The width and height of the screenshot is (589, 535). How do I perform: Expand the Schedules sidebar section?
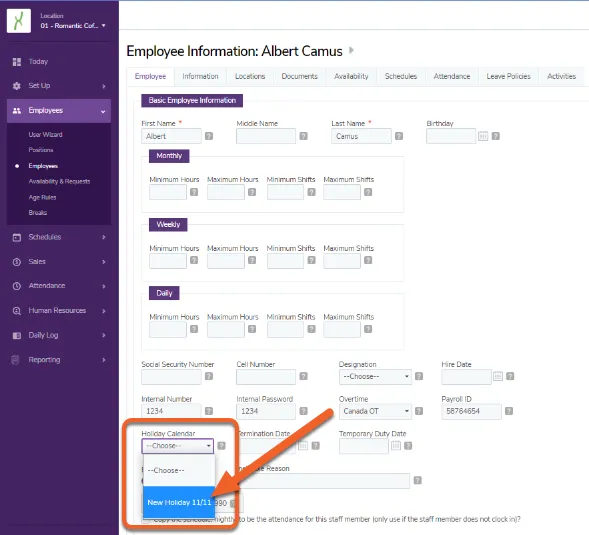104,237
